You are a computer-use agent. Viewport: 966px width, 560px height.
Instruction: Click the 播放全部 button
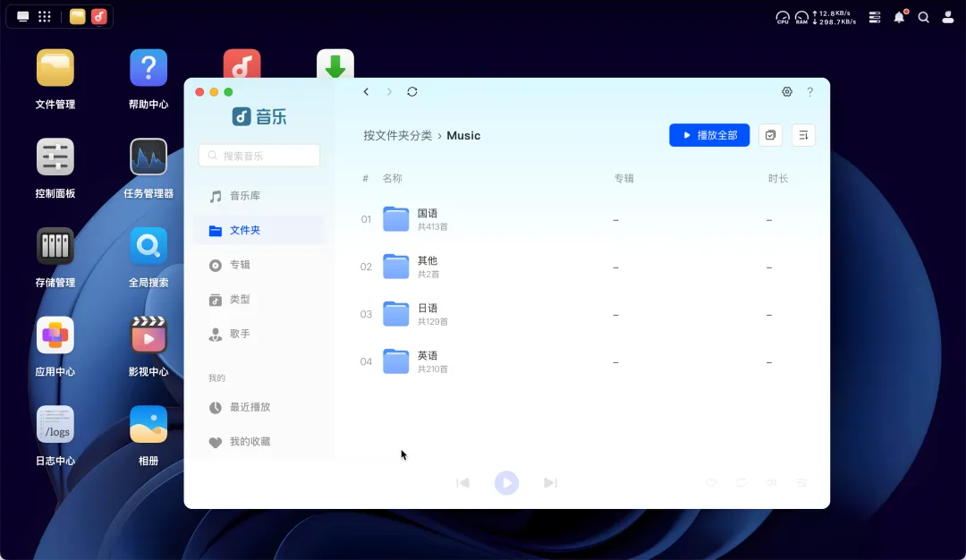click(x=709, y=136)
